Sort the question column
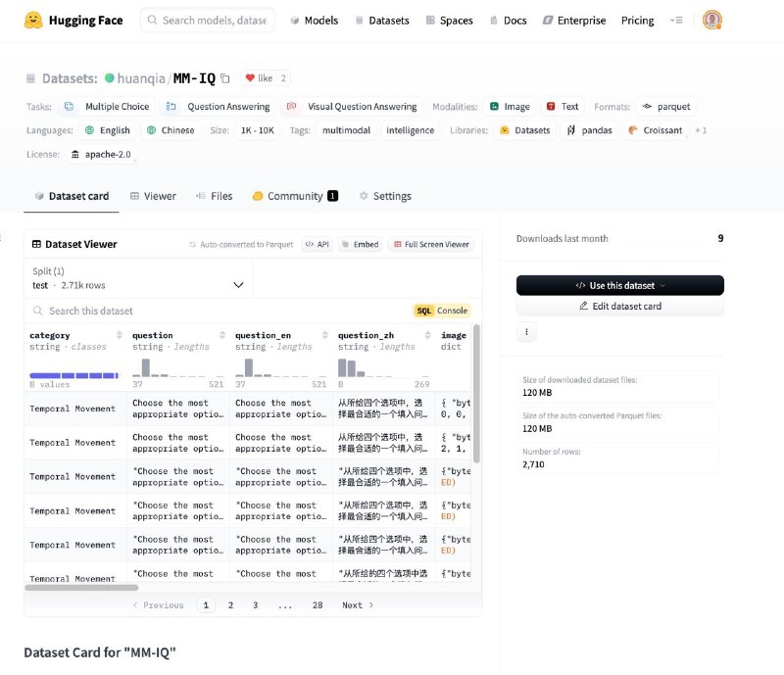This screenshot has width=784, height=675. (222, 335)
